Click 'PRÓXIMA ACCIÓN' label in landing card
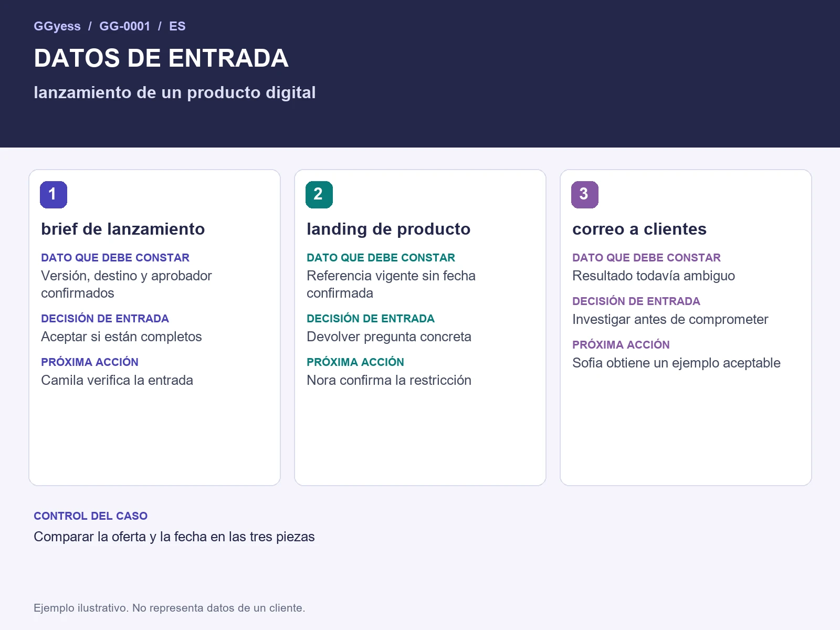This screenshot has width=840, height=630. click(355, 362)
